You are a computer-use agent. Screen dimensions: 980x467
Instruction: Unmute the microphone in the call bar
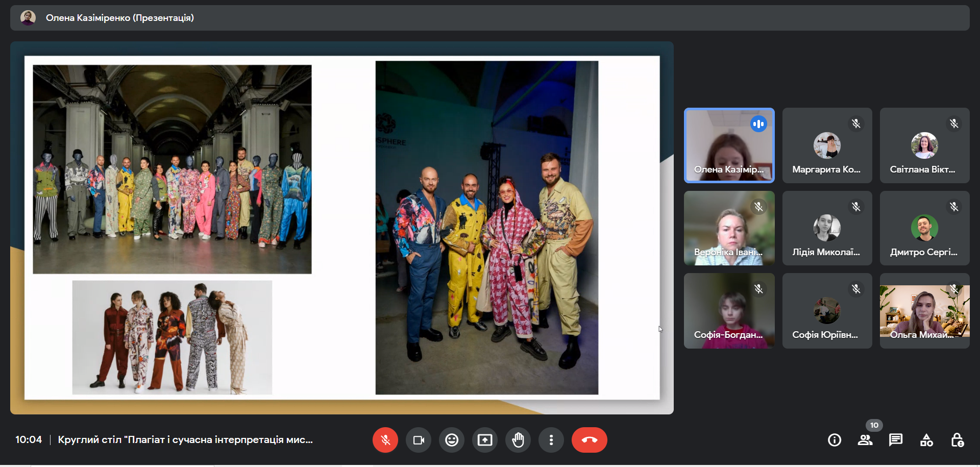(x=385, y=440)
